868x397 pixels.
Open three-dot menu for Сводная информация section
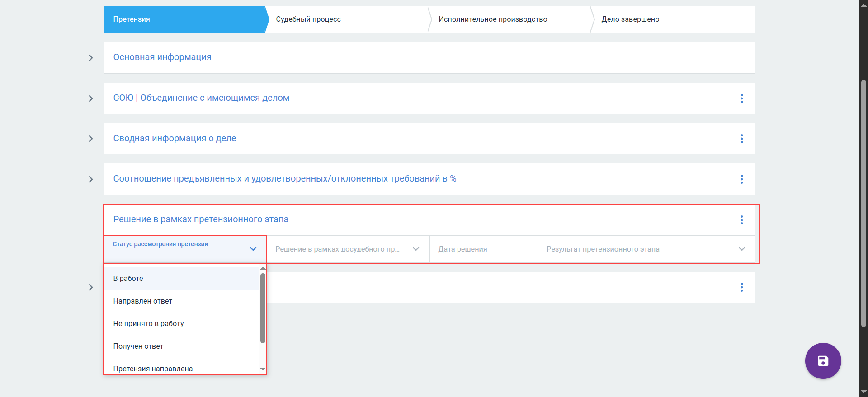(x=742, y=139)
